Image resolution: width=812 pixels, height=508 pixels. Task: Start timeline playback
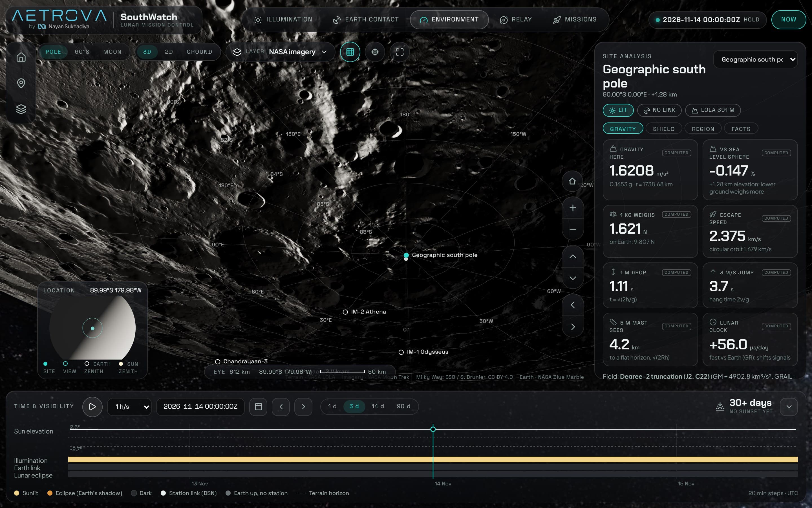pos(92,406)
